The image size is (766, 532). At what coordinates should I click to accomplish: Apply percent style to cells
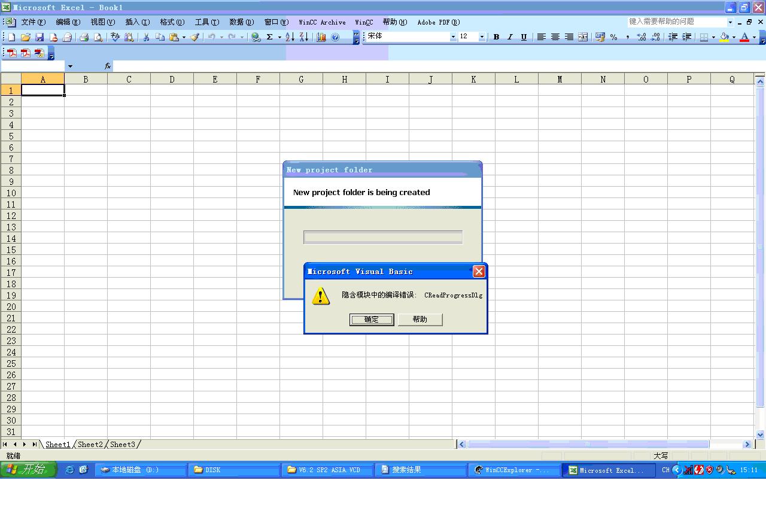click(614, 37)
